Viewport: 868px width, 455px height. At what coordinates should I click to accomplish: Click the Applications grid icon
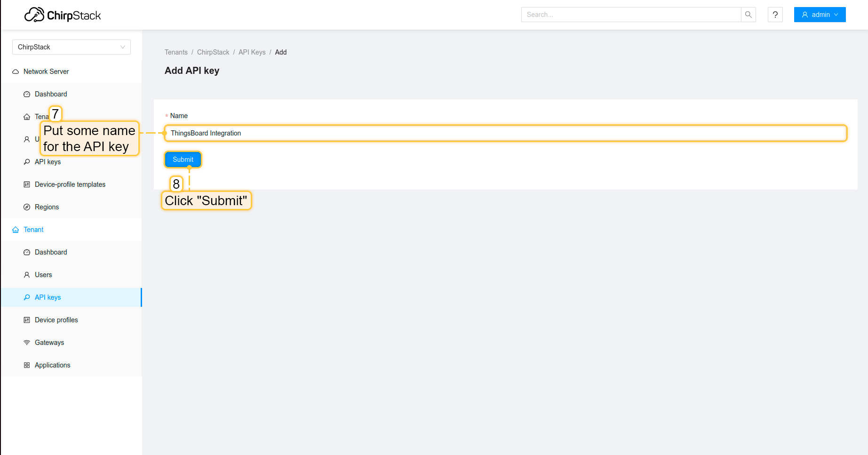(x=27, y=365)
